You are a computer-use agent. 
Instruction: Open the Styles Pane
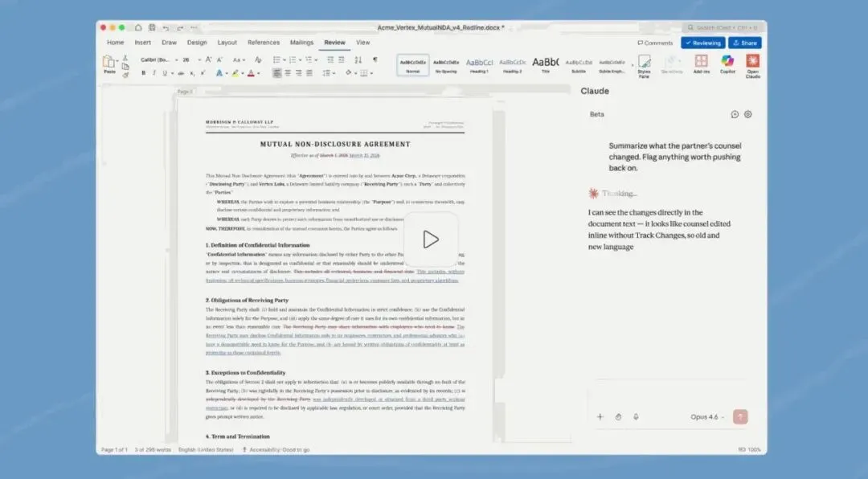(644, 65)
